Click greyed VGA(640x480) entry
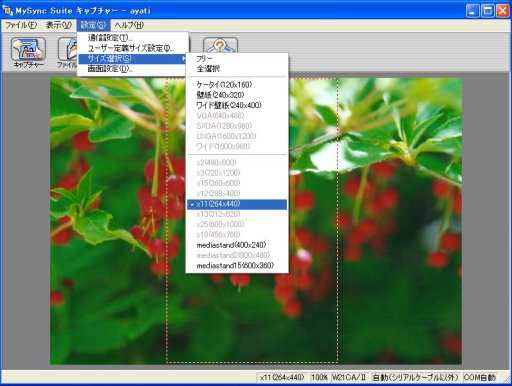This screenshot has height=386, width=512. point(237,115)
